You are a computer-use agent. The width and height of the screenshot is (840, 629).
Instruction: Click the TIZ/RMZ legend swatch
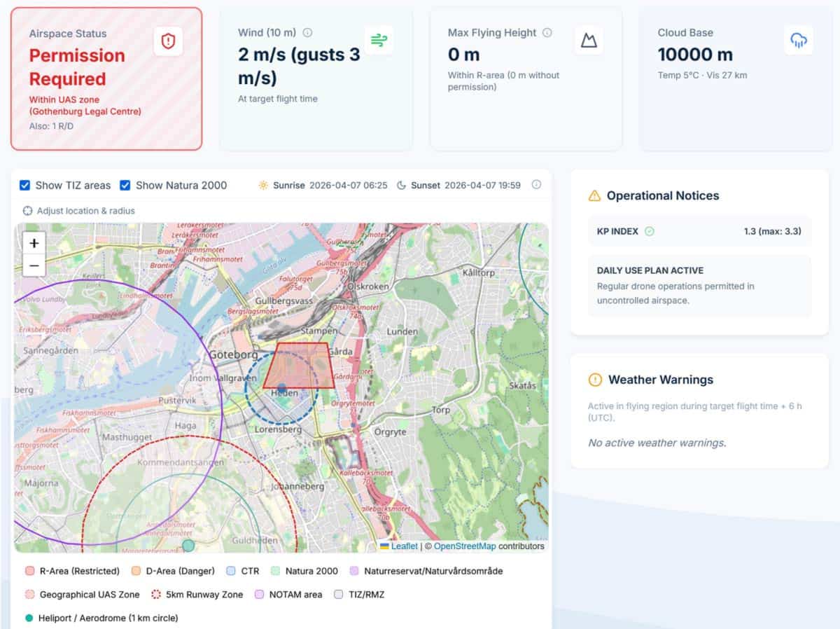[339, 594]
